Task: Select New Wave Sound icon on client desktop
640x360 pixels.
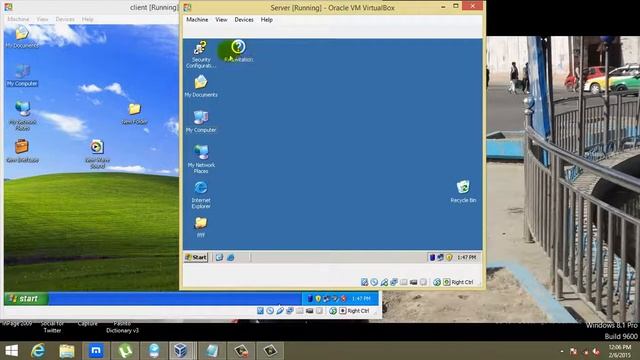Action: click(x=97, y=154)
